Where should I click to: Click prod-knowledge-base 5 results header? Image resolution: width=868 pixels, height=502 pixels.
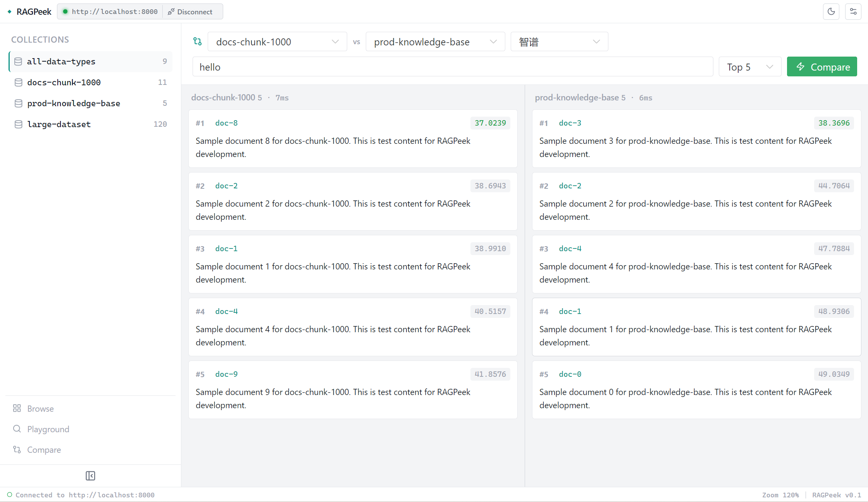pyautogui.click(x=580, y=98)
